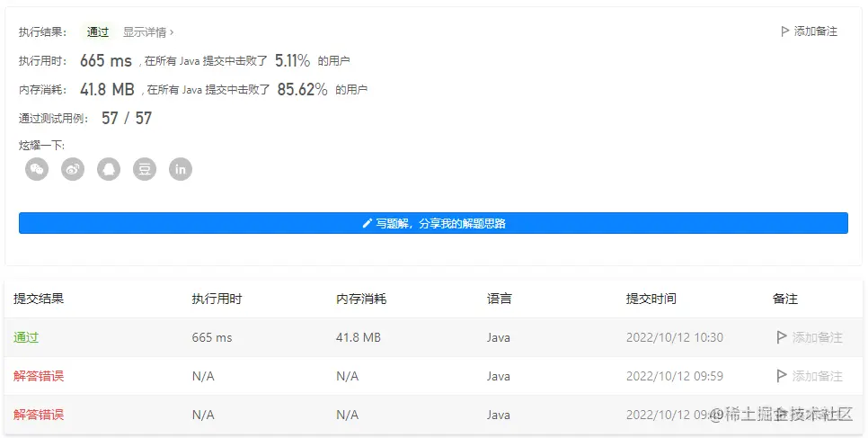
Task: Click Java cell in 09:59 row
Action: 498,376
